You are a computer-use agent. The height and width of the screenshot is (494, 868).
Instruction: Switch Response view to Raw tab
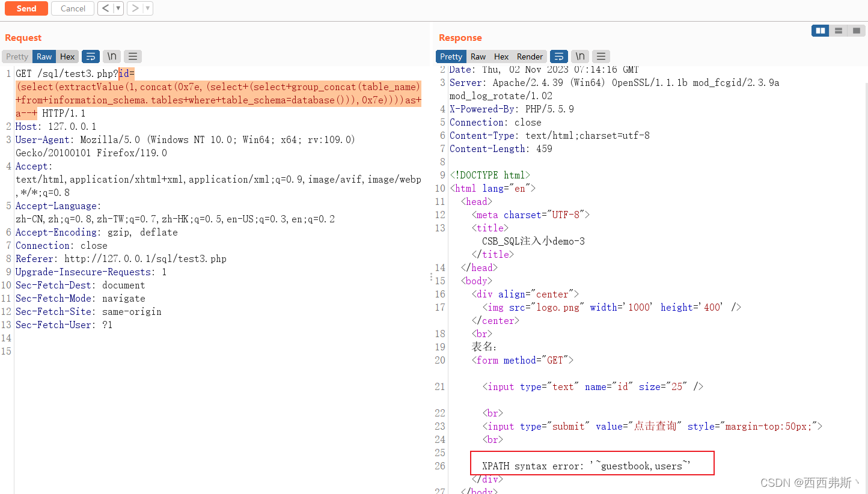pyautogui.click(x=478, y=56)
